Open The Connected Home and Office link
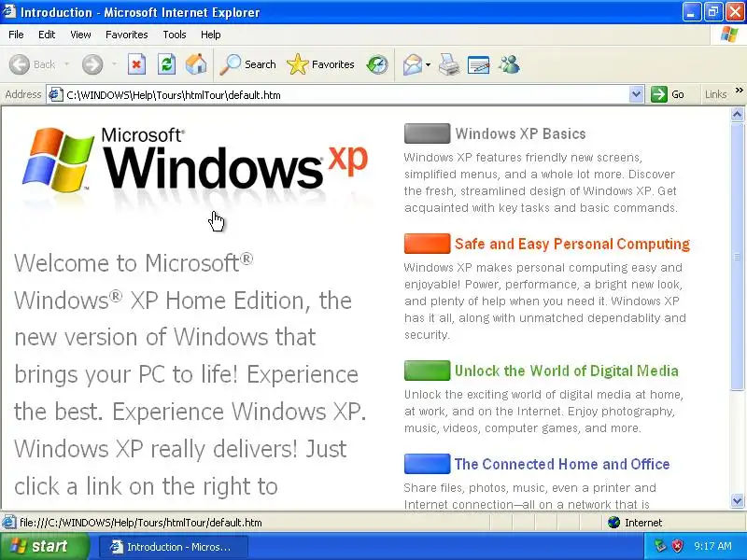The height and width of the screenshot is (560, 747). click(562, 464)
